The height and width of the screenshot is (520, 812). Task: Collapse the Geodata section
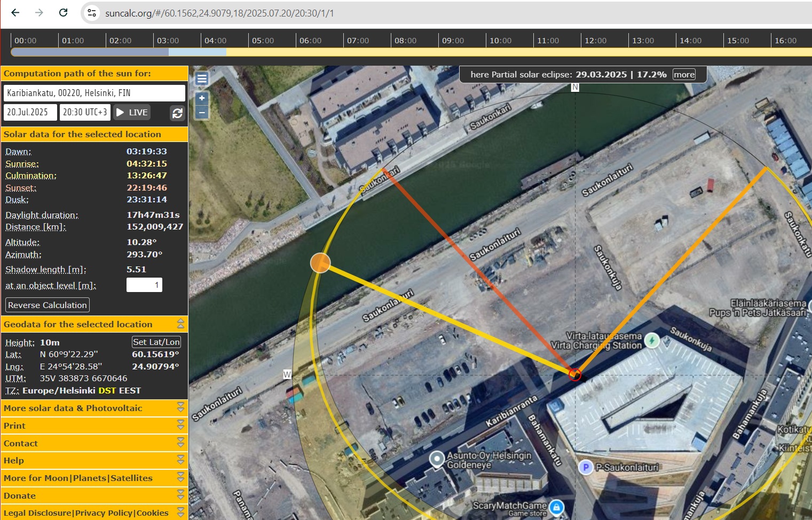point(180,324)
